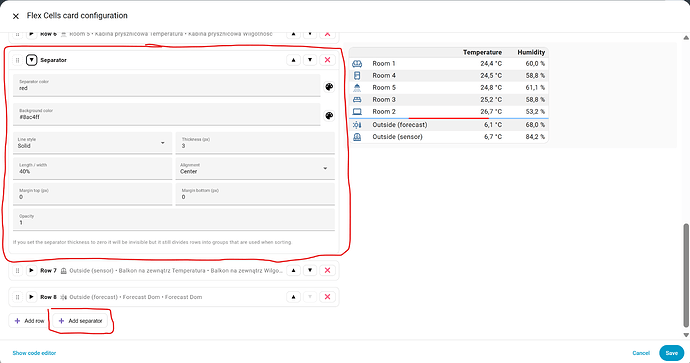Click the vertical scrollbar thumb
Image resolution: width=690 pixels, height=363 pixels.
[686, 275]
